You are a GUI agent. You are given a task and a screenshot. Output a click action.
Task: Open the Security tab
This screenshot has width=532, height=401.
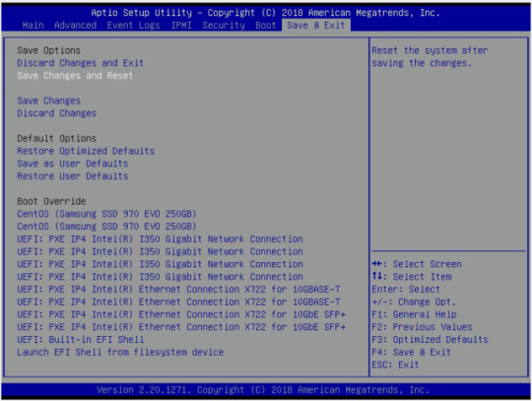tap(224, 26)
